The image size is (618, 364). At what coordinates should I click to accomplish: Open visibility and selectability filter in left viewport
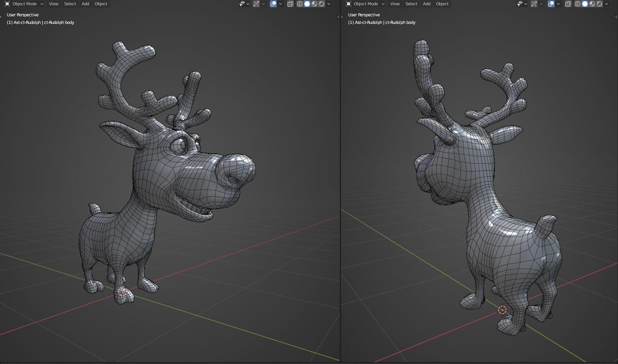coord(244,4)
